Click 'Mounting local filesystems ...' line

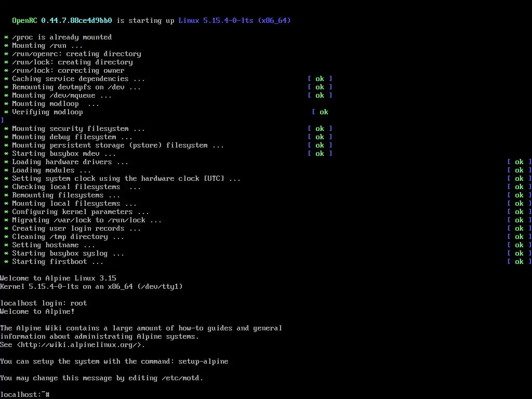pyautogui.click(x=74, y=203)
